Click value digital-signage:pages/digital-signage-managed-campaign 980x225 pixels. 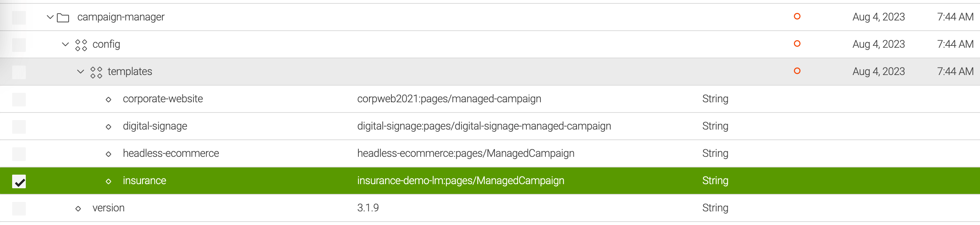click(x=484, y=126)
